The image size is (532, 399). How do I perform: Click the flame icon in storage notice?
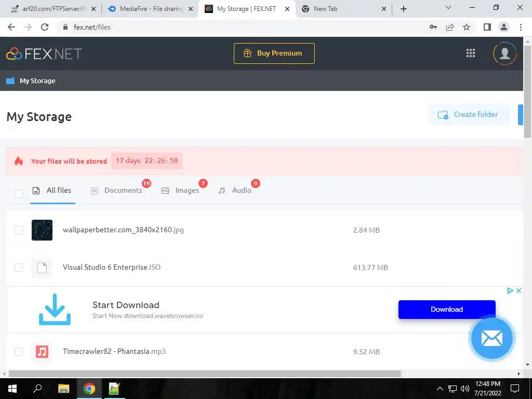pyautogui.click(x=19, y=161)
